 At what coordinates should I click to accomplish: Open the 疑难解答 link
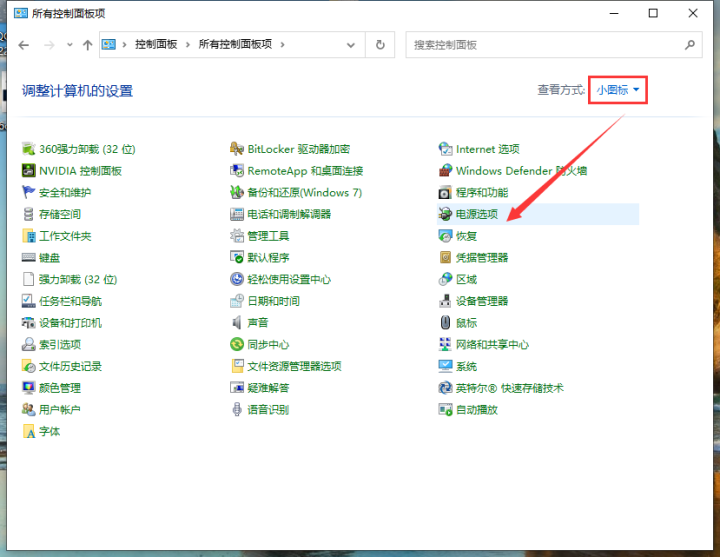[268, 388]
